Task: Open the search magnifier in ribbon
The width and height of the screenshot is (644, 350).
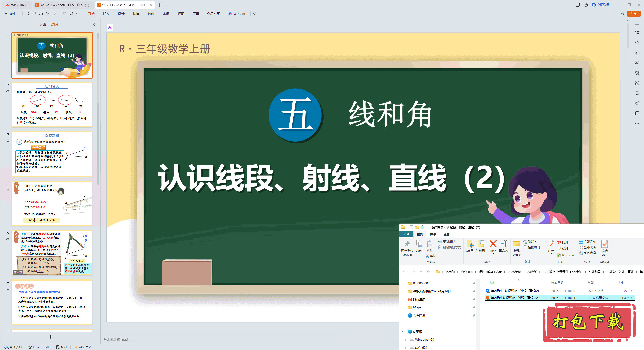Action: coord(255,14)
